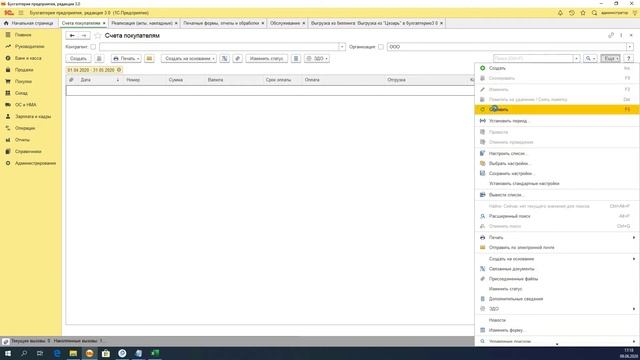Open history icon in header
Screen dimensions: 640x360
coord(571,13)
